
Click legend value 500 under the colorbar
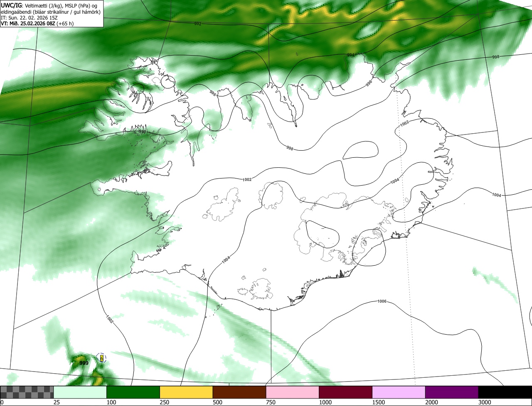(x=217, y=402)
